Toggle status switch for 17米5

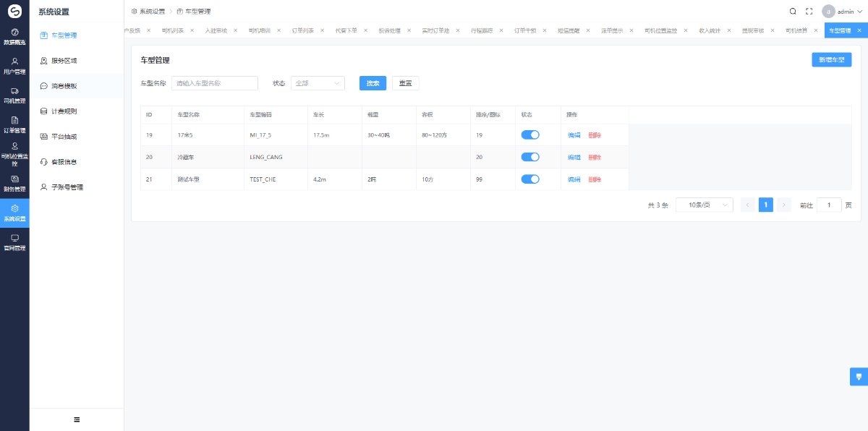pos(530,135)
